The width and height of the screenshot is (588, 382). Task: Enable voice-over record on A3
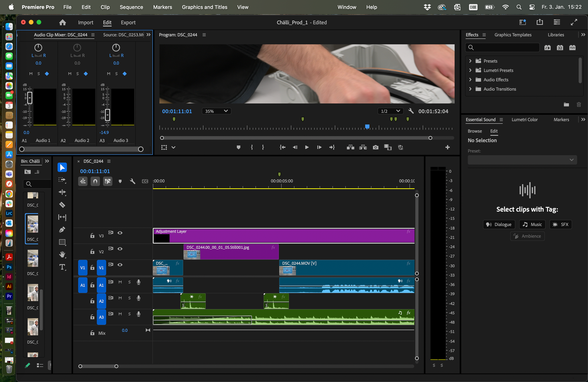click(x=139, y=314)
